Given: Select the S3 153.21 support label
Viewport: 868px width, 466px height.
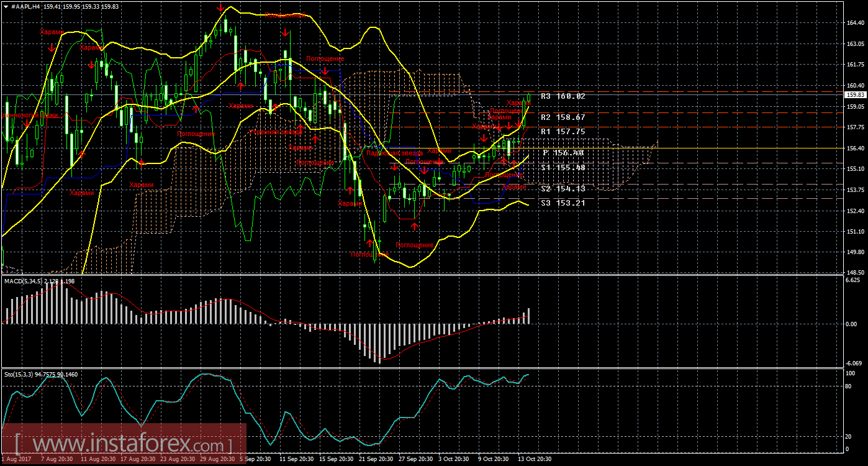Looking at the screenshot, I should point(563,203).
